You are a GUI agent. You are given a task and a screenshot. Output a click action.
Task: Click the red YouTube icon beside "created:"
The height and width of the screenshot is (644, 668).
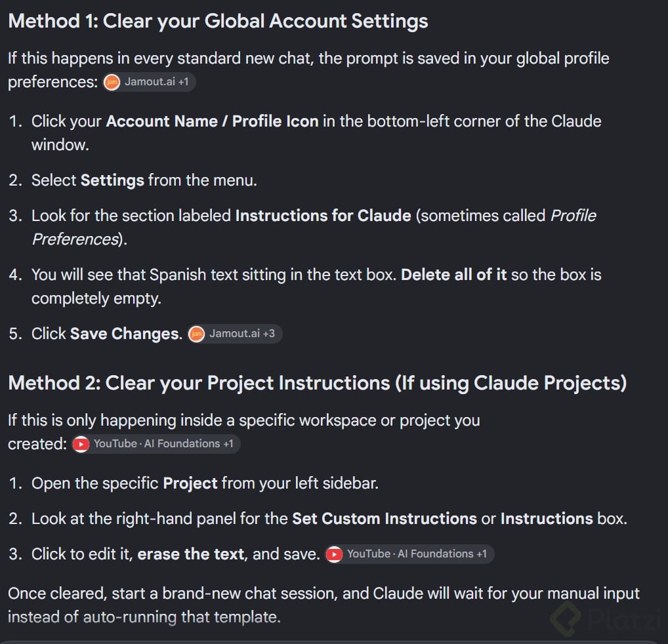(81, 445)
